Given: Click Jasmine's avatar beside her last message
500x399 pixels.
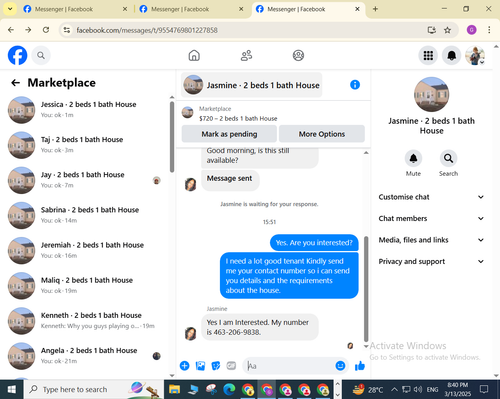Looking at the screenshot, I should (191, 334).
